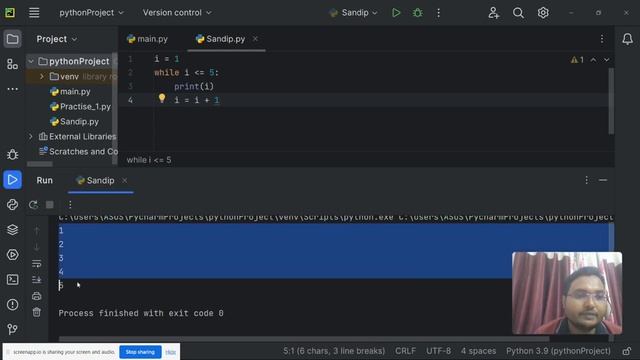The image size is (640, 360).
Task: Open the Structure tool window
Action: (x=12, y=64)
